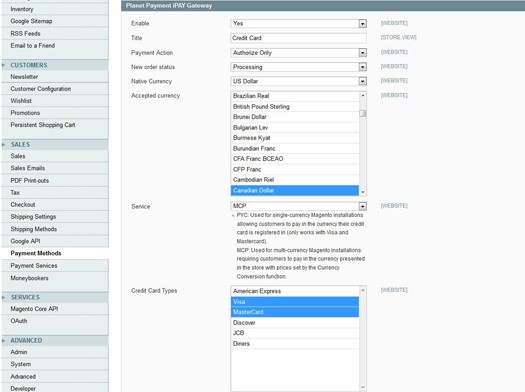The height and width of the screenshot is (392, 525).
Task: Select Discover card type
Action: point(295,323)
